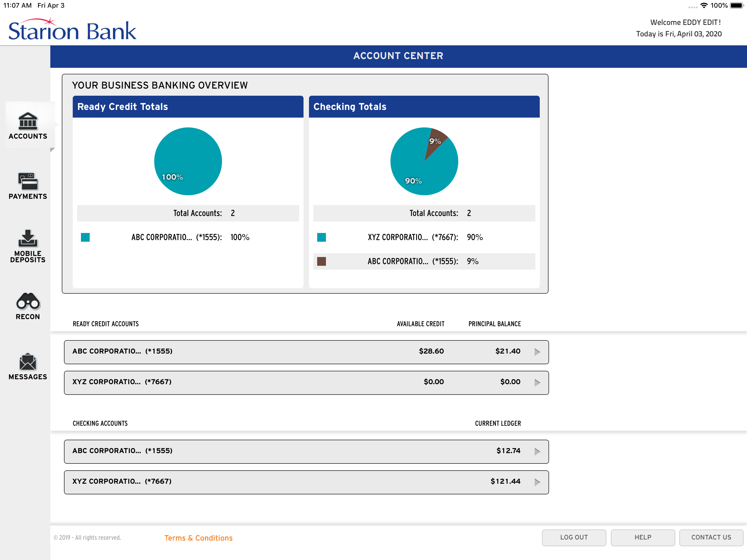Click the CONTACT US button
Viewport: 747px width, 560px height.
pos(711,537)
